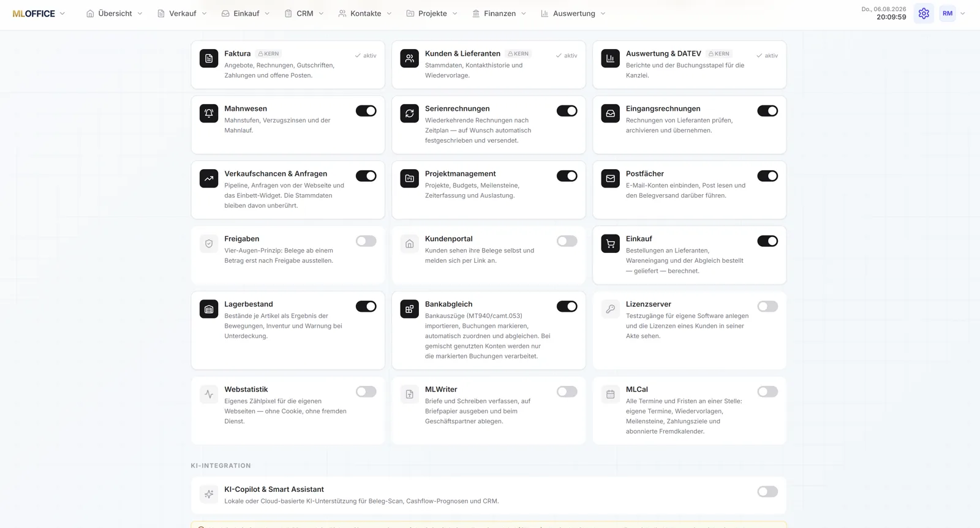Click the KERN badge on Kunden & Lieferanten

pyautogui.click(x=518, y=54)
